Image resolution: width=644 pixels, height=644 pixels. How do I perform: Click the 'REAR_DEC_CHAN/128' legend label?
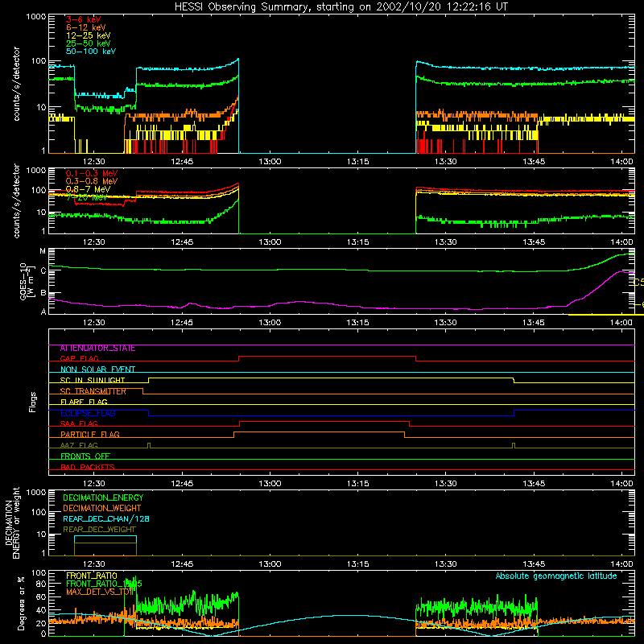pyautogui.click(x=106, y=519)
